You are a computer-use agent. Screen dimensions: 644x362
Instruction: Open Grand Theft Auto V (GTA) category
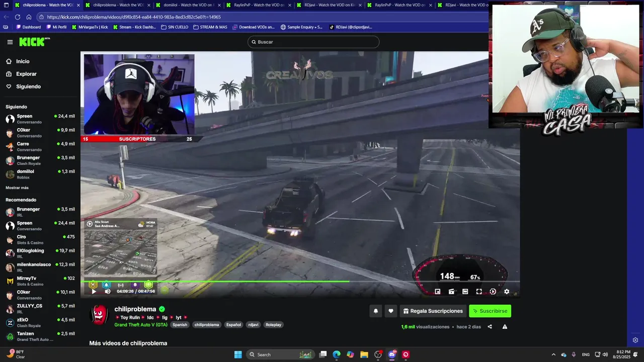click(141, 325)
